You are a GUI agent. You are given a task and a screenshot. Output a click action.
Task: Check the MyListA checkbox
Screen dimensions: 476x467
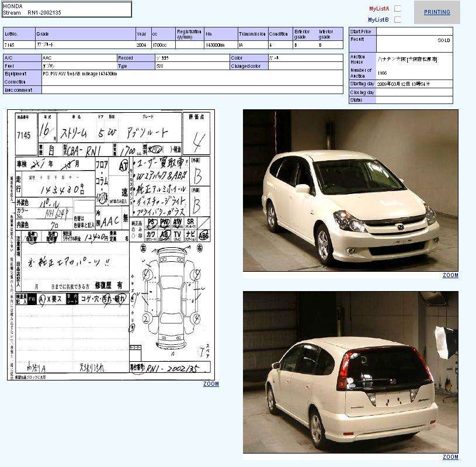[x=397, y=9]
